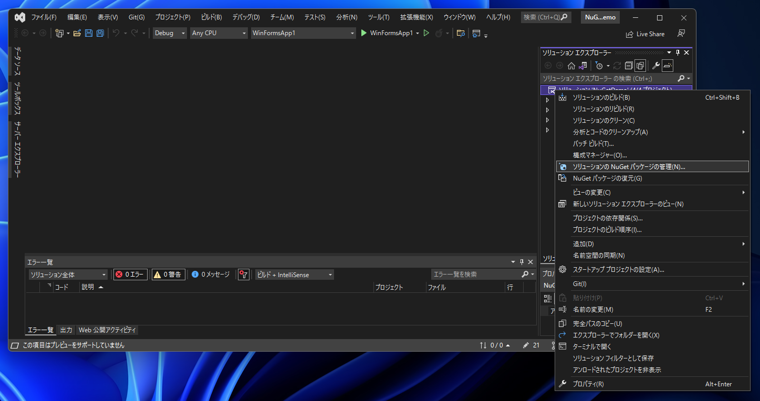Open the デバッグ(D) menu
Viewport: 760px width, 401px height.
pos(246,17)
